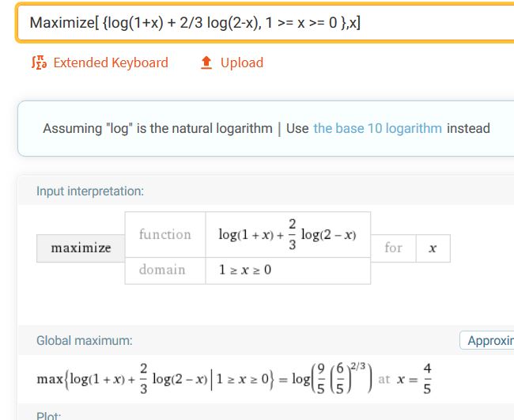This screenshot has width=514, height=420.
Task: Click the Approximate form button
Action: [x=487, y=340]
